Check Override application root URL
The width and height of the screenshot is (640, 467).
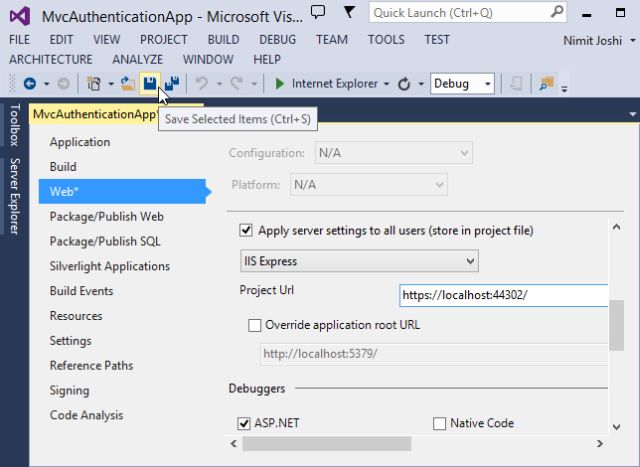[x=255, y=325]
